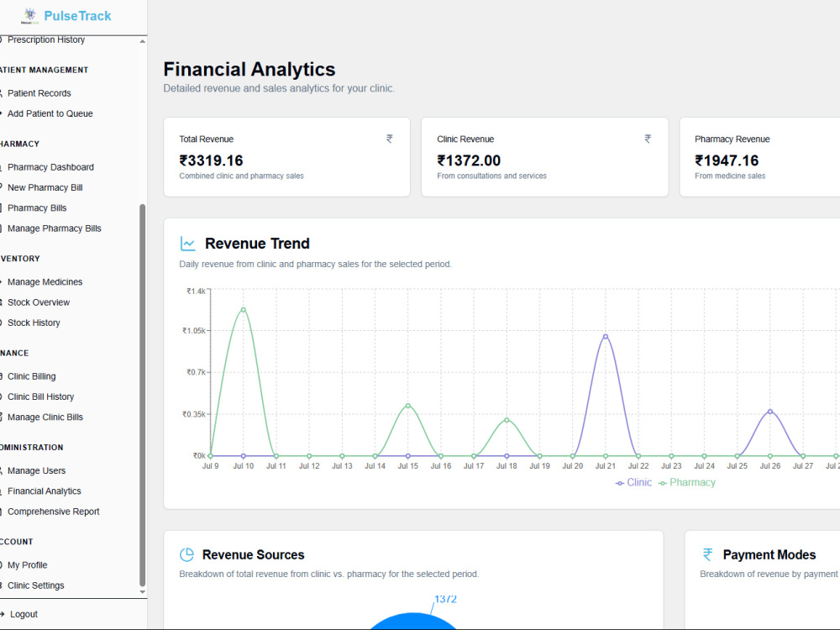Viewport: 840px width, 630px height.
Task: Open Manage Clinic Bills
Action: pyautogui.click(x=45, y=417)
